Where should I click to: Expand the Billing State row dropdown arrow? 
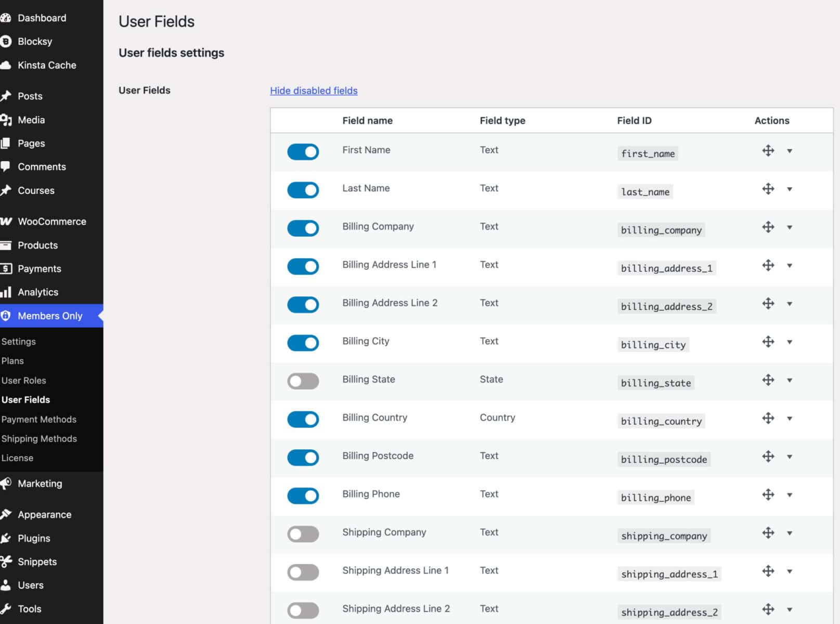coord(789,381)
